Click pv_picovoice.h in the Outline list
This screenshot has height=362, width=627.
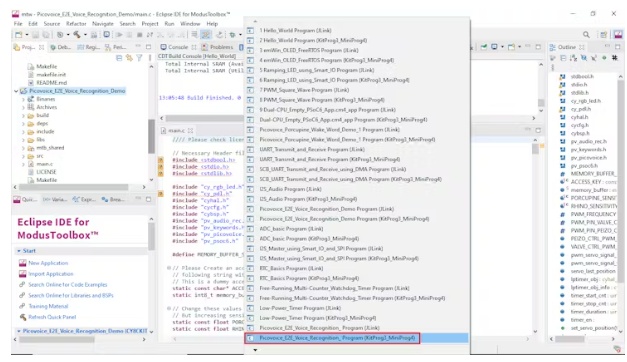click(588, 158)
